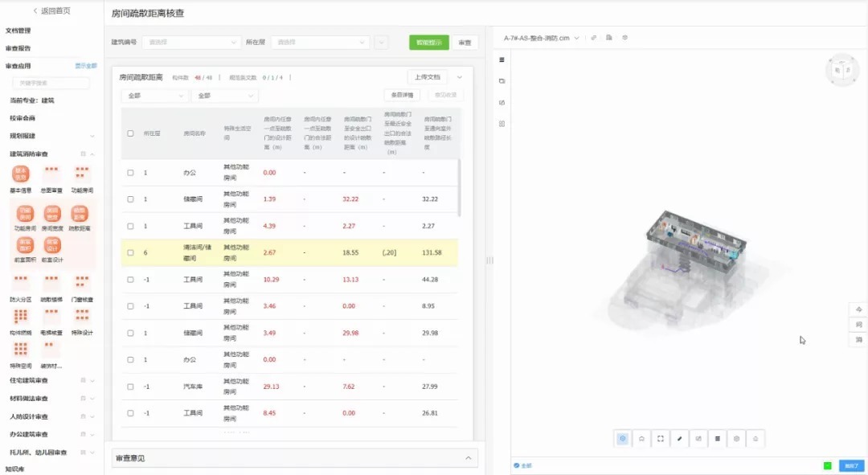
Task: Open the 特殊设计 review icon
Action: click(82, 316)
